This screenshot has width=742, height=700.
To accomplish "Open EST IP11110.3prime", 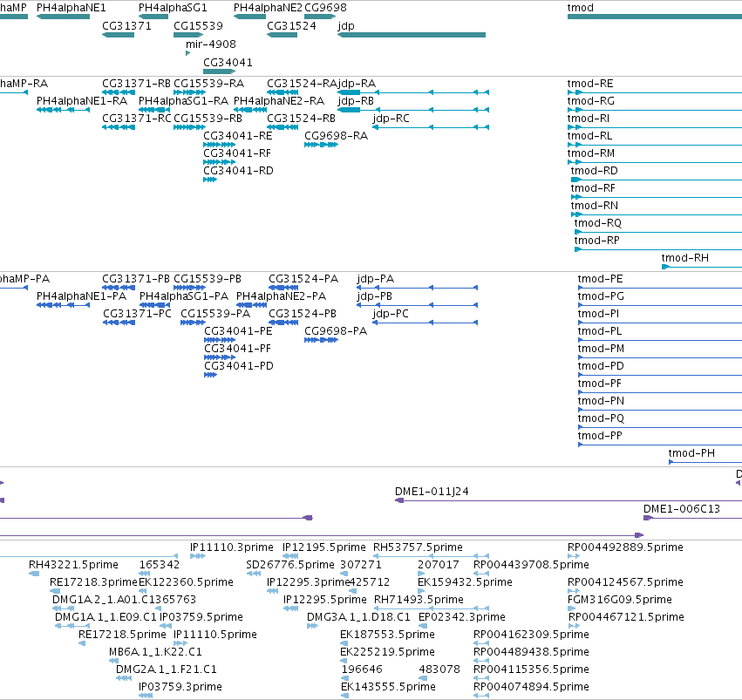I will (232, 547).
